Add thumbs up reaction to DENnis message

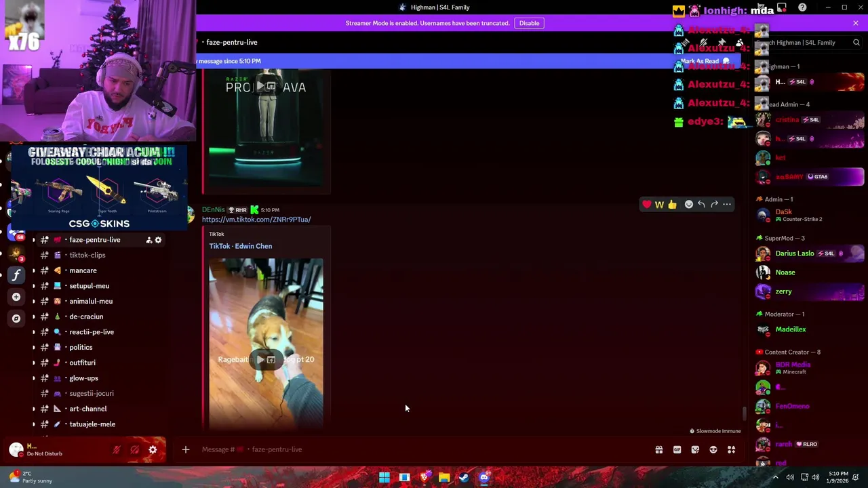[672, 204]
